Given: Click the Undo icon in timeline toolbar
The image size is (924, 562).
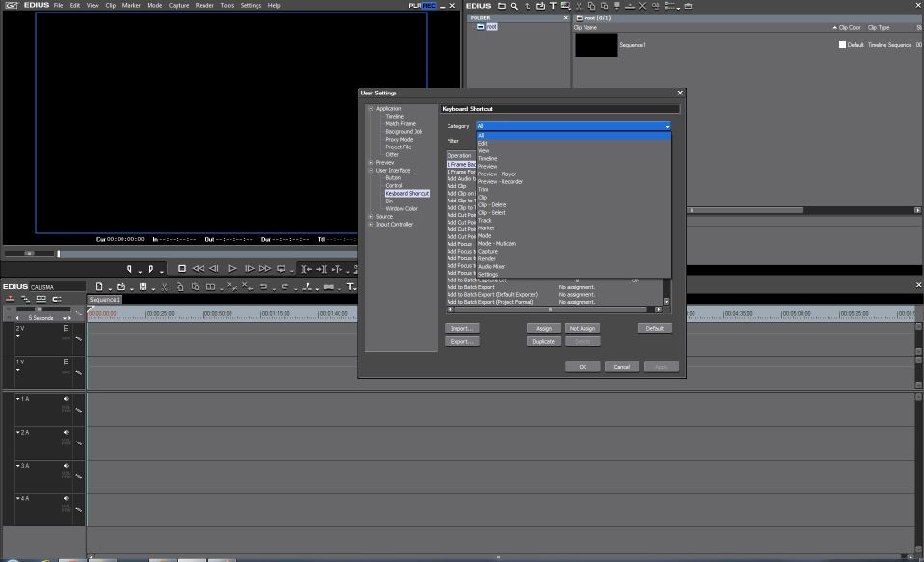Looking at the screenshot, I should pos(263,287).
